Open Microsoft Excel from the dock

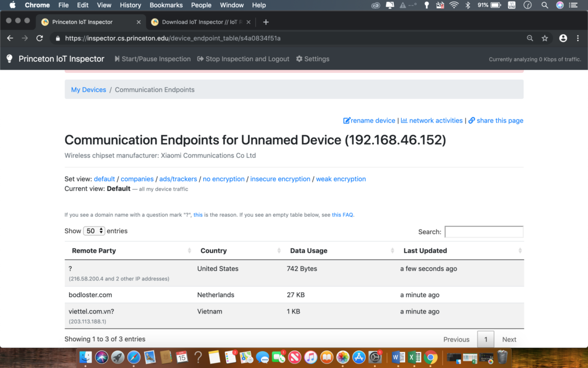click(x=415, y=357)
